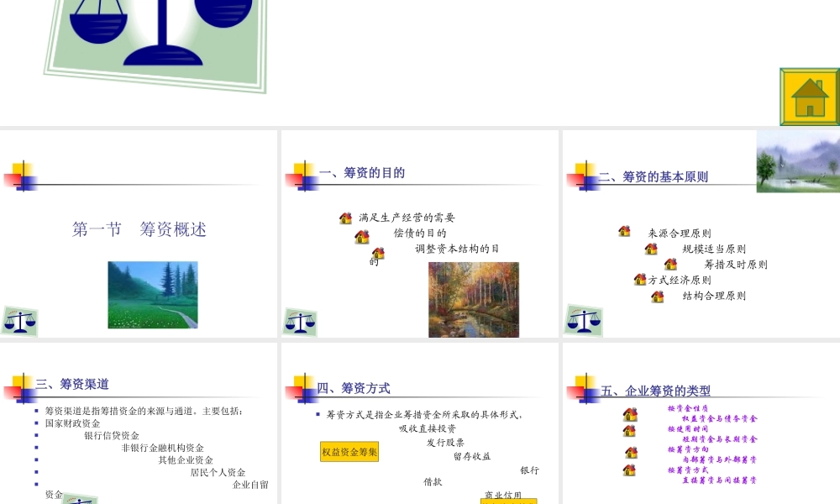
Task: Click the house icon beside 按使用时间
Action: [x=628, y=432]
